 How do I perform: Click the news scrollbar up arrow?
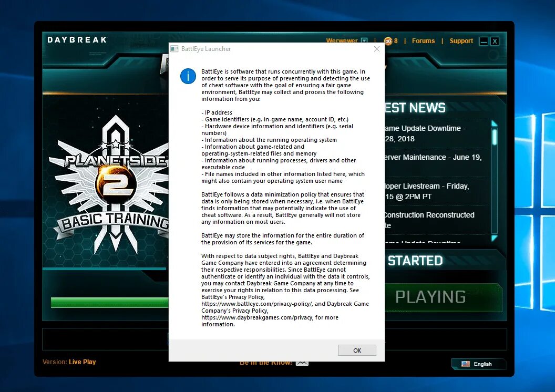coord(495,123)
